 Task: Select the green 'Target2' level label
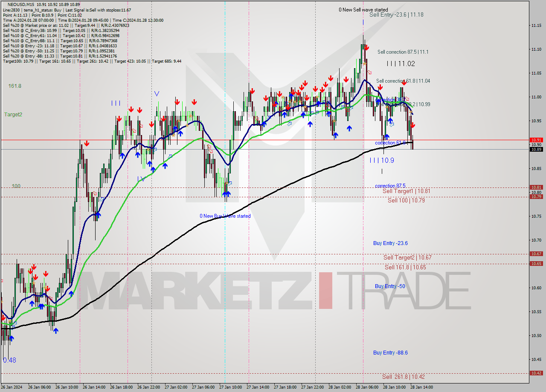click(13, 115)
